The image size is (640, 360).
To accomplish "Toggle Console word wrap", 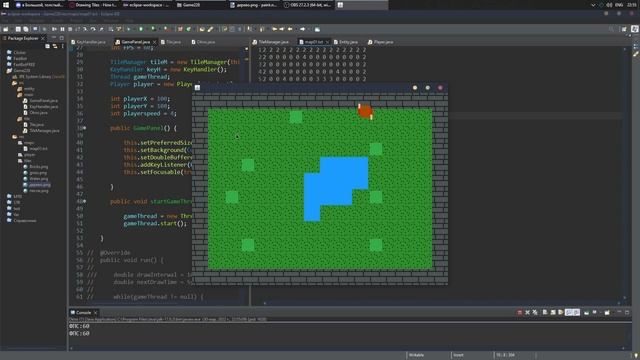I will (x=561, y=313).
